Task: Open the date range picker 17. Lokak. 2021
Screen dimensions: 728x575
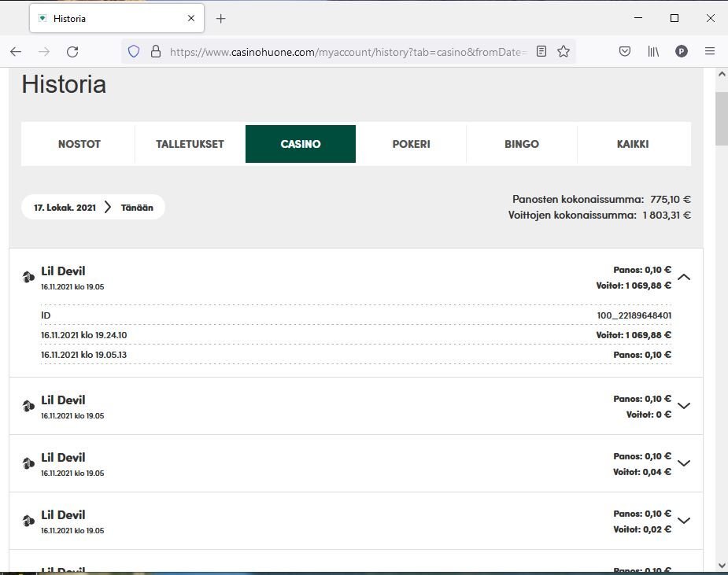Action: 65,208
